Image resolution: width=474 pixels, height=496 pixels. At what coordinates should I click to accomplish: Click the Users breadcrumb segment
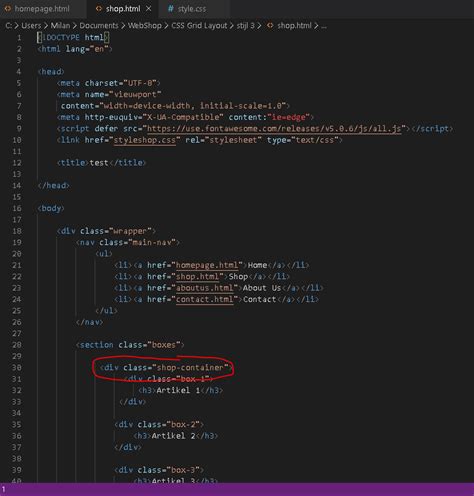pos(31,26)
